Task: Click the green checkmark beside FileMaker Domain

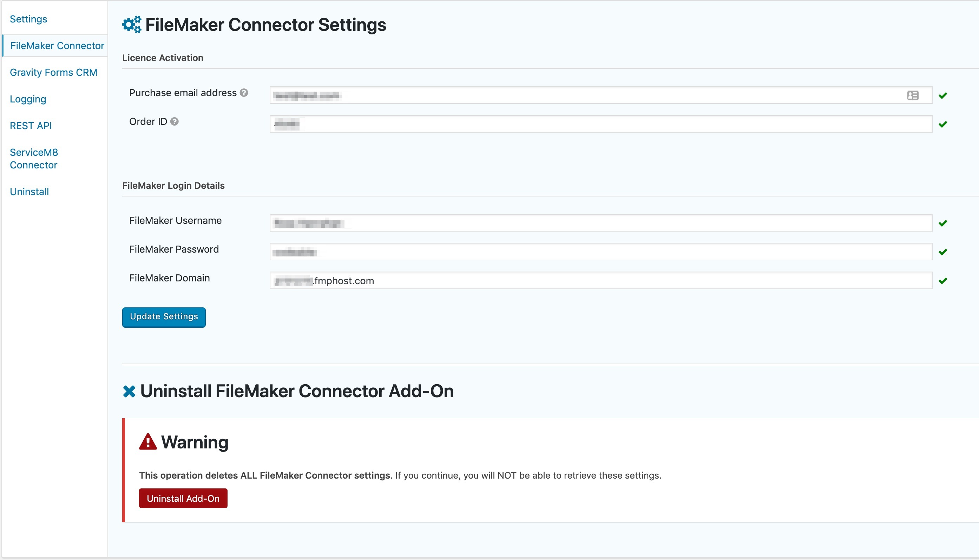Action: 943,281
